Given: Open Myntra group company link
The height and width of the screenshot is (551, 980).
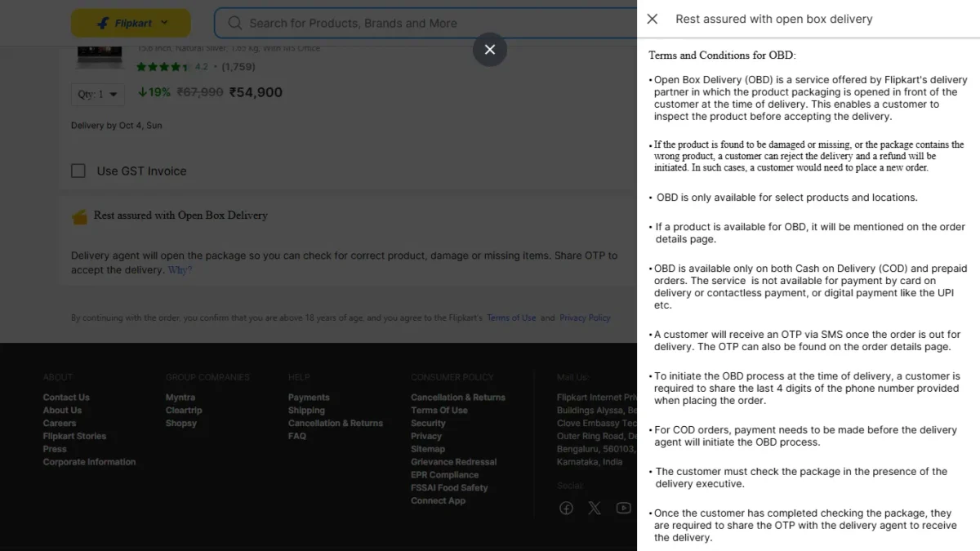Looking at the screenshot, I should pyautogui.click(x=180, y=398).
